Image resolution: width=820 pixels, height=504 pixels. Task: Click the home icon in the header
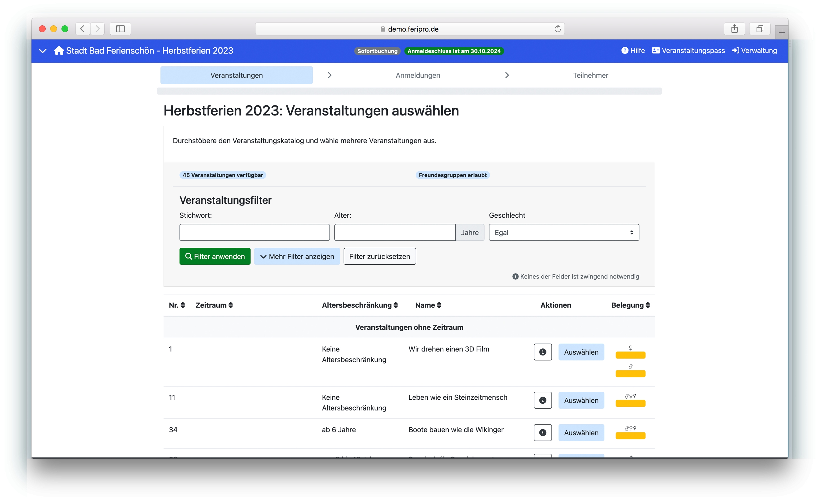[x=59, y=51]
